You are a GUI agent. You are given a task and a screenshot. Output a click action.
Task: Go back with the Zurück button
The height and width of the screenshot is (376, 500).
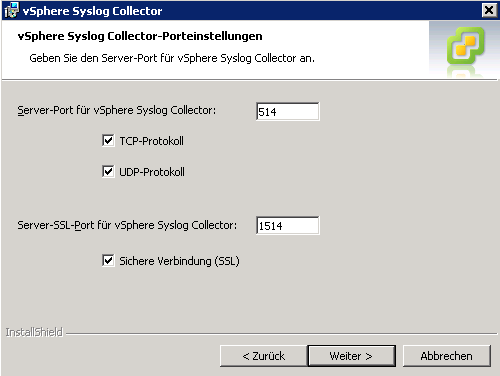[x=263, y=356]
